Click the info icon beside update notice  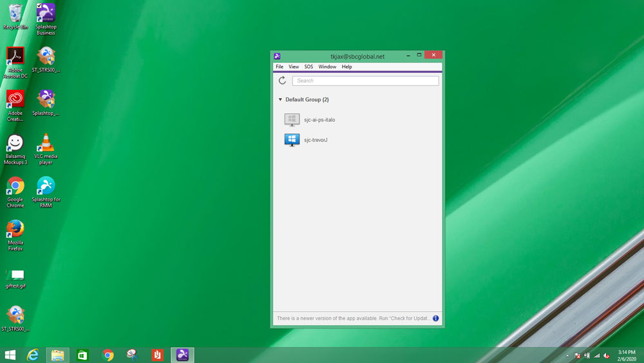tap(435, 319)
